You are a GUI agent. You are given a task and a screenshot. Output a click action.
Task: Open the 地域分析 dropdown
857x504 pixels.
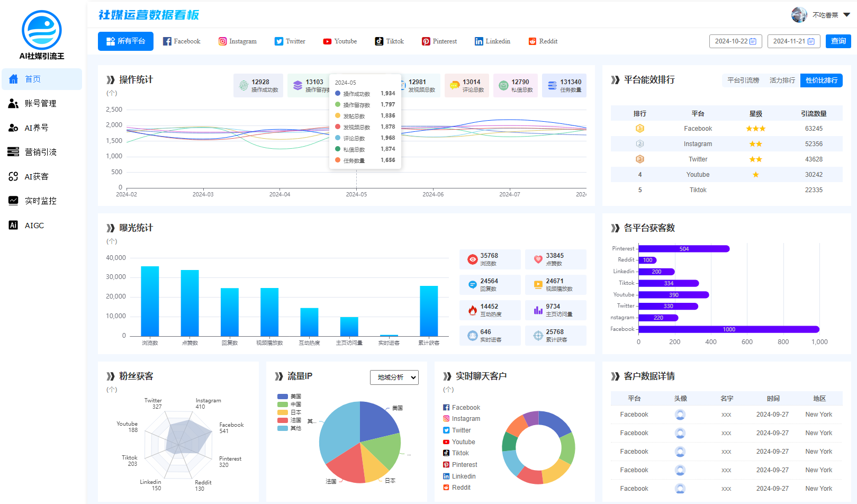coord(394,377)
